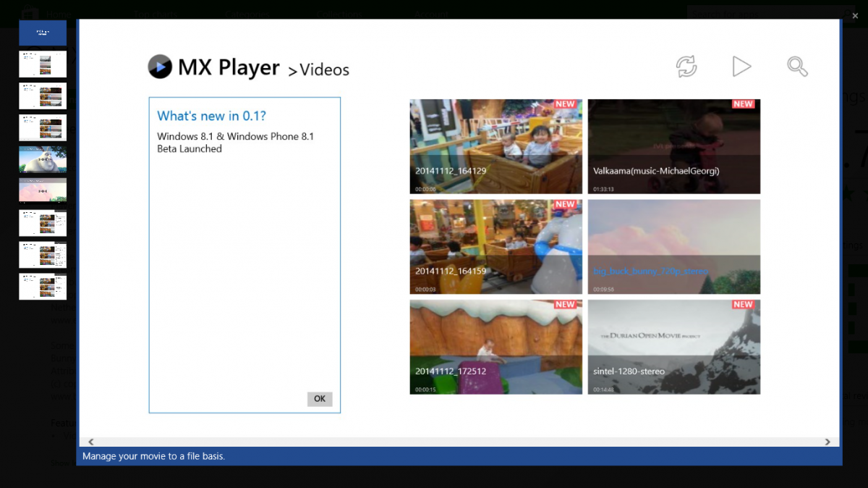868x488 pixels.
Task: Click the duration 00:09:56 on big buck bunny tile
Action: (x=603, y=289)
